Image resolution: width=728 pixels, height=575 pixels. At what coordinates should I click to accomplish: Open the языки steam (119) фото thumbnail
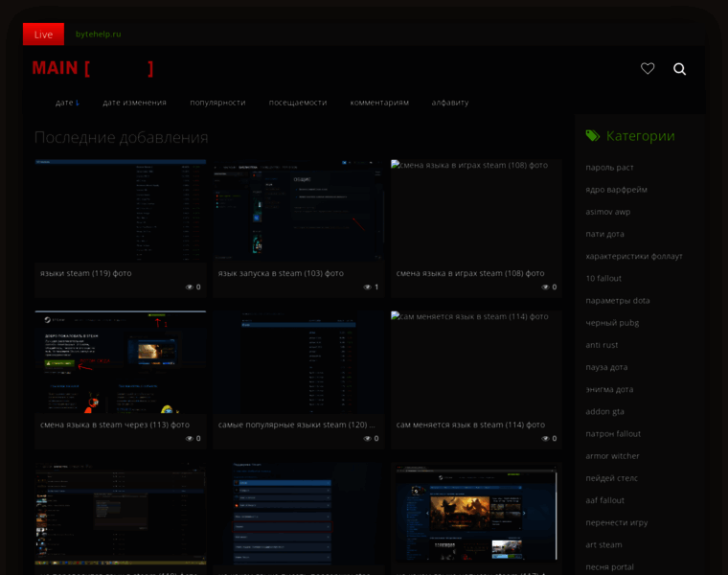click(x=121, y=211)
